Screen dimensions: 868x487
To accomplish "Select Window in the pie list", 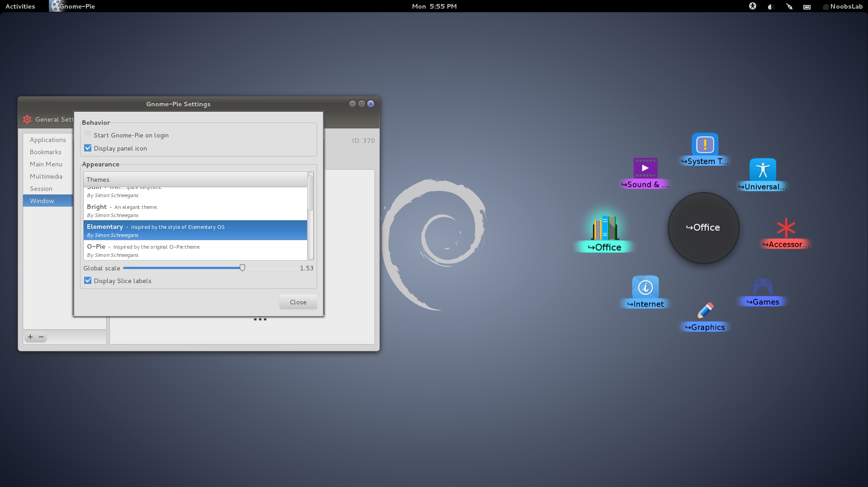I will [48, 201].
